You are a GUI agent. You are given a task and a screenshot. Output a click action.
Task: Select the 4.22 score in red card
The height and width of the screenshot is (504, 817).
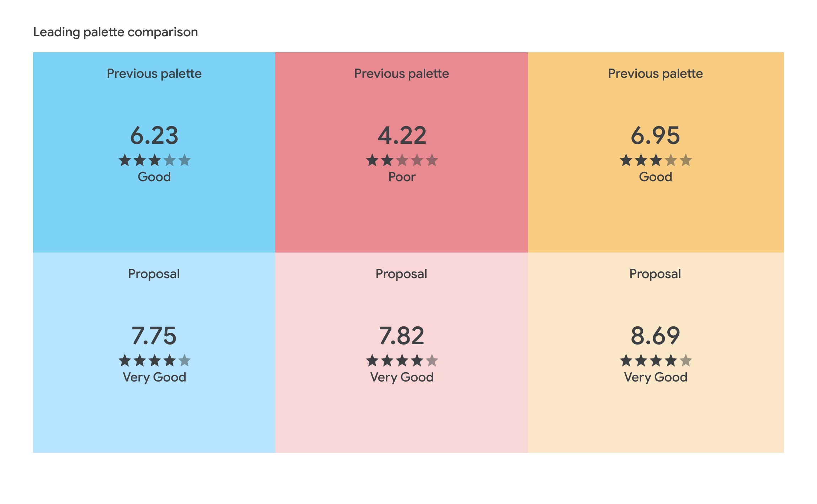402,136
